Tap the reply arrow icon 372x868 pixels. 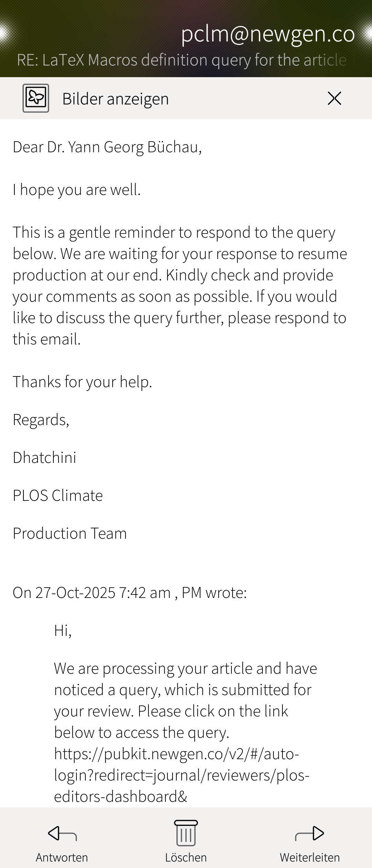pyautogui.click(x=62, y=834)
